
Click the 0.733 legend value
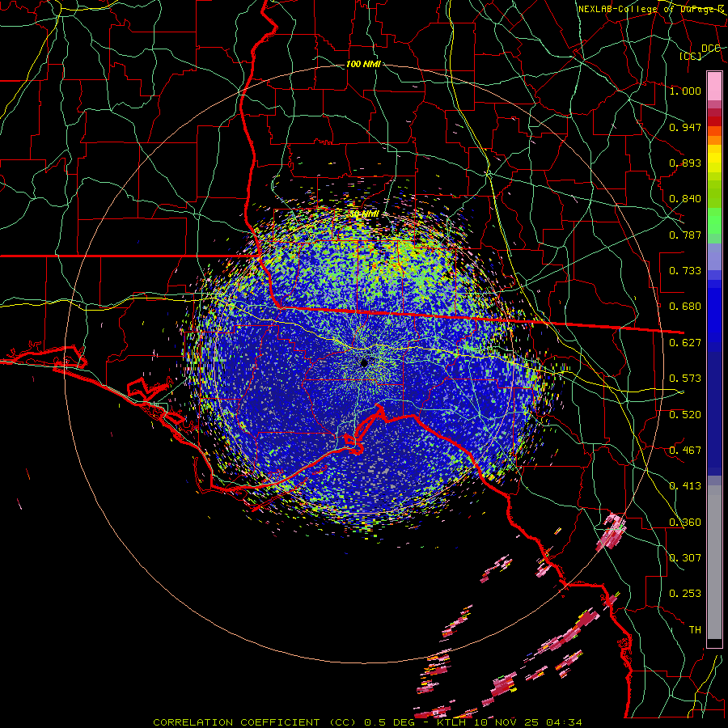pyautogui.click(x=685, y=271)
